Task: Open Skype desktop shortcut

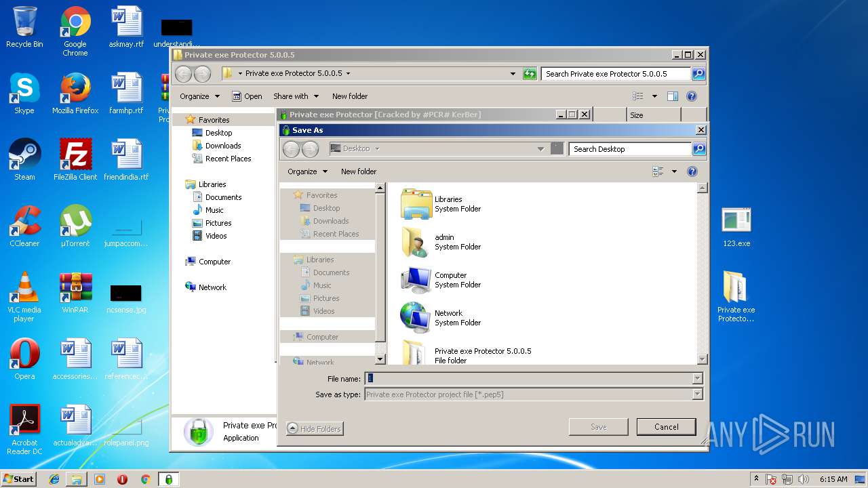Action: [x=24, y=94]
